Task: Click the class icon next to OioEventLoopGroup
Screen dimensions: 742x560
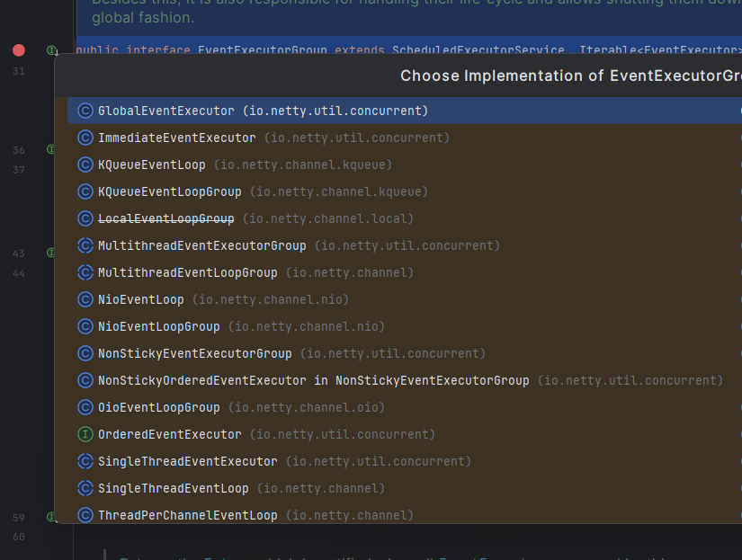Action: point(85,407)
